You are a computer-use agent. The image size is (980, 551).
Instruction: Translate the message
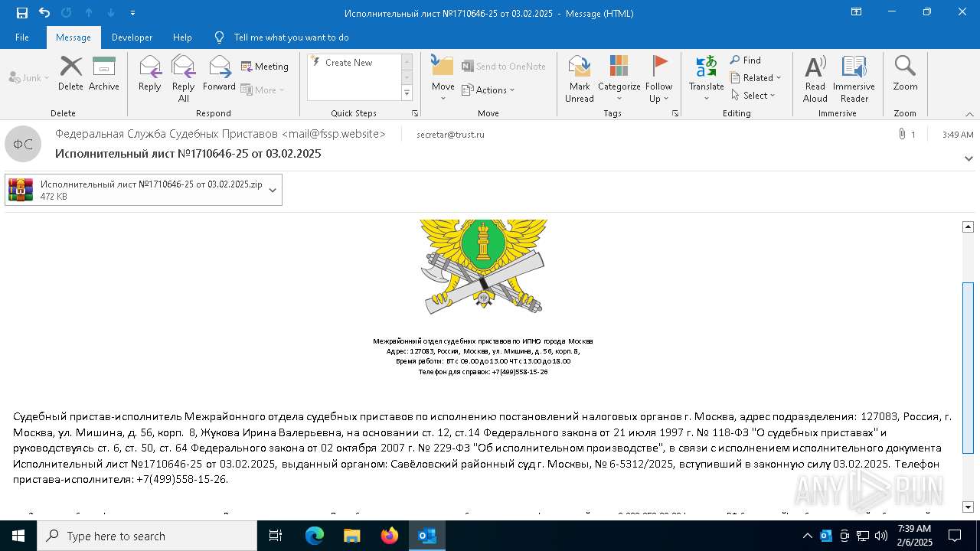pos(706,79)
